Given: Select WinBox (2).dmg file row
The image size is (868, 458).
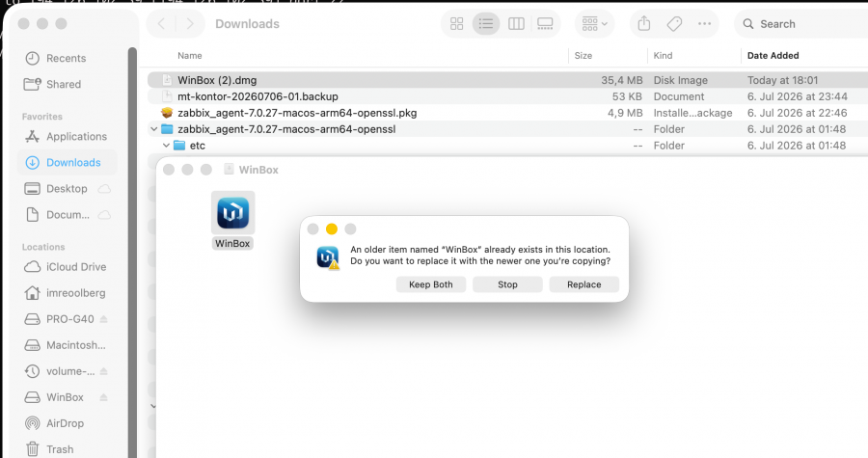Looking at the screenshot, I should pos(507,80).
